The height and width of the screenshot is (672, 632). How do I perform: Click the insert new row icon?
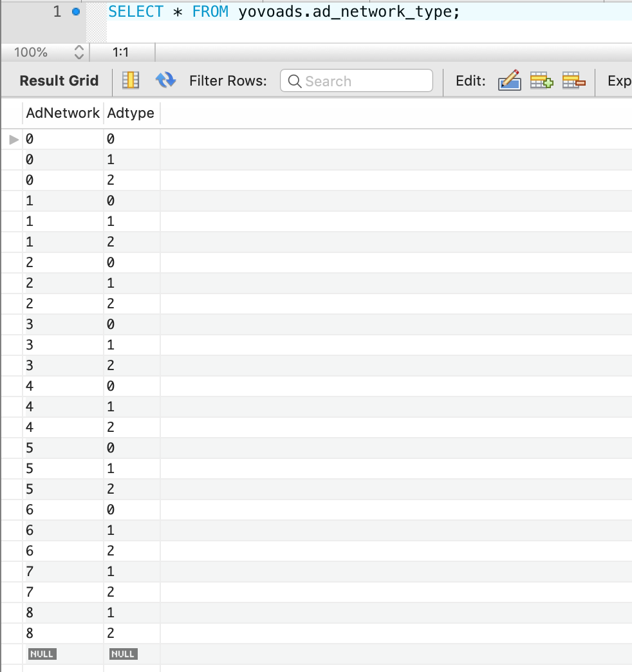pyautogui.click(x=541, y=80)
